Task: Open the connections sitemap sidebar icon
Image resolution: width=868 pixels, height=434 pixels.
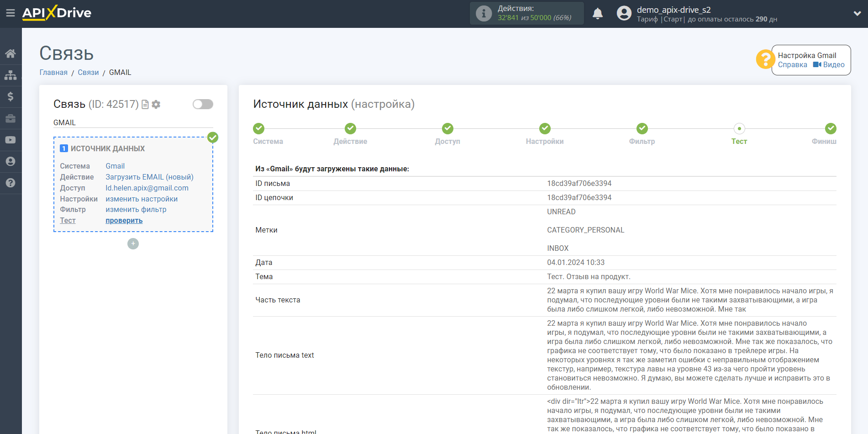Action: coord(11,75)
